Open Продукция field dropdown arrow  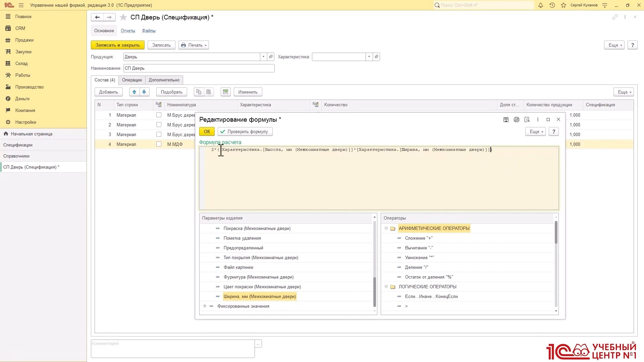(x=263, y=57)
